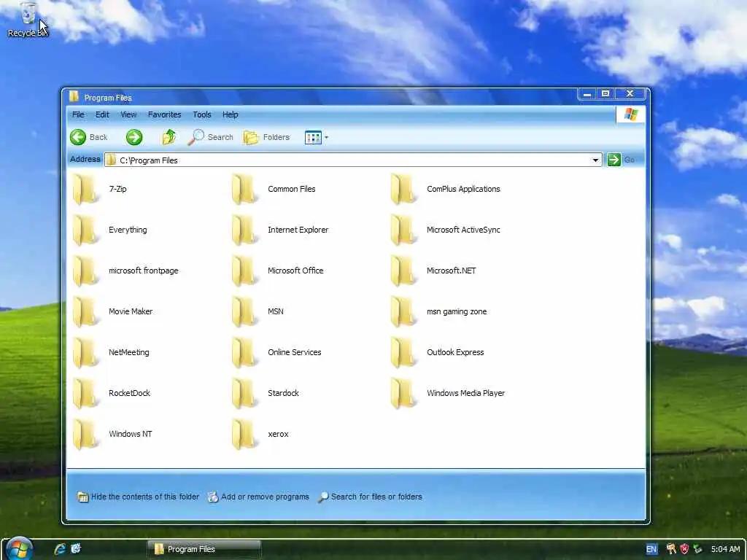This screenshot has width=747, height=560.
Task: Open the View menu
Action: point(128,114)
